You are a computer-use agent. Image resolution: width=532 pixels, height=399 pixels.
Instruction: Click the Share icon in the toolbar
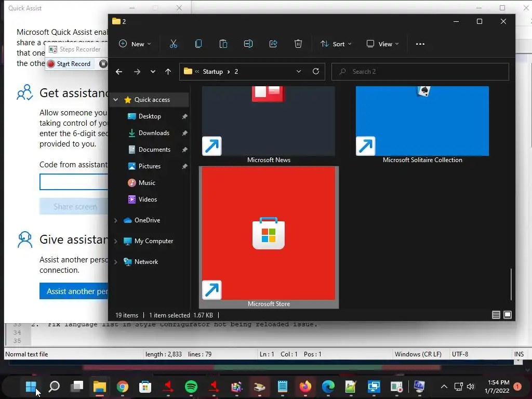tap(273, 44)
